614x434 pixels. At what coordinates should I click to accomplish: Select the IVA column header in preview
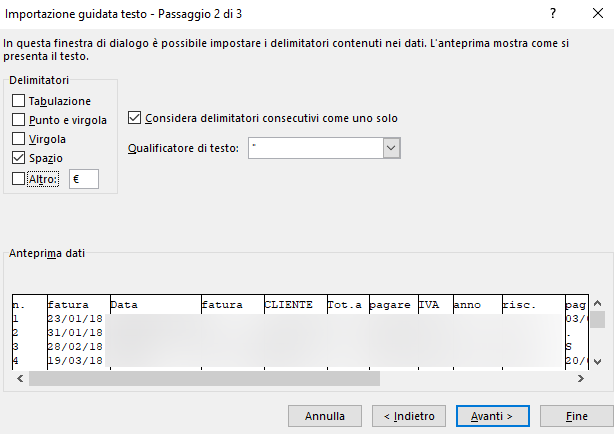[x=429, y=305]
